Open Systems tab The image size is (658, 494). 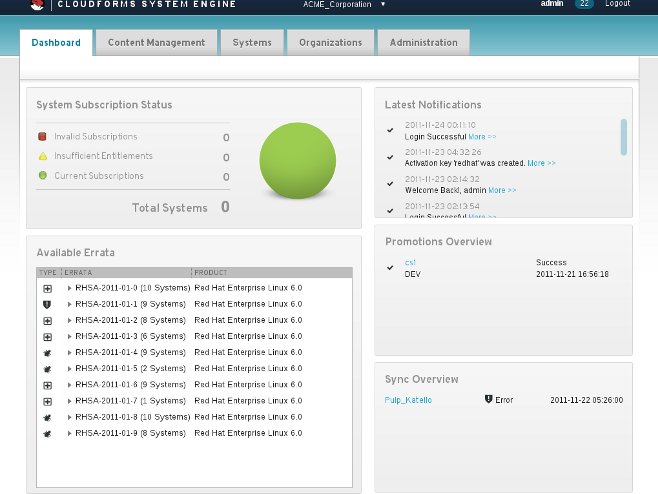pyautogui.click(x=252, y=42)
